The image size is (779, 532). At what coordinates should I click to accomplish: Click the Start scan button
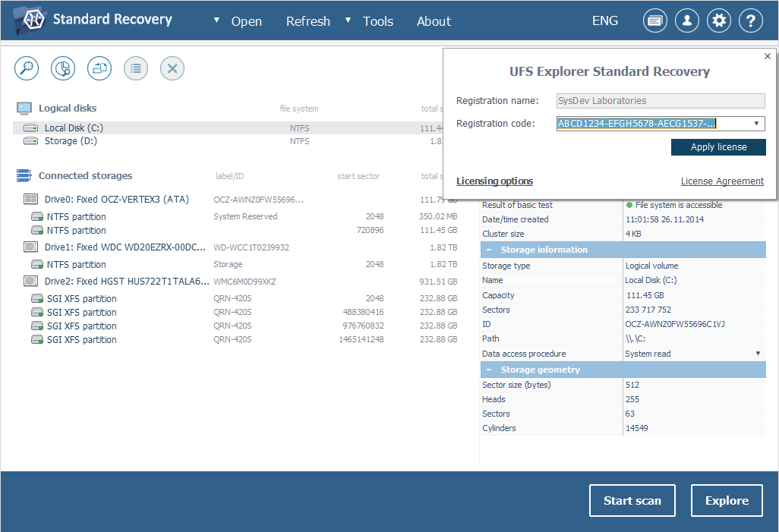click(x=632, y=500)
